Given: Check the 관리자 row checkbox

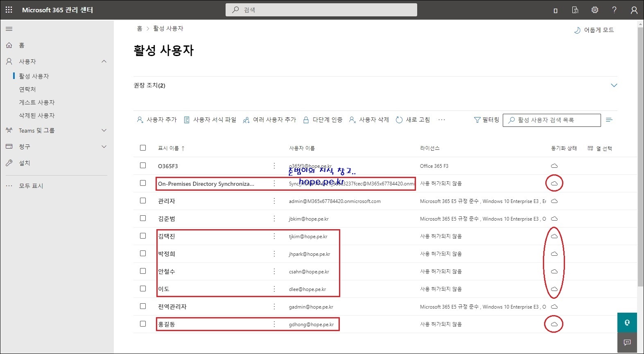Looking at the screenshot, I should coord(143,201).
